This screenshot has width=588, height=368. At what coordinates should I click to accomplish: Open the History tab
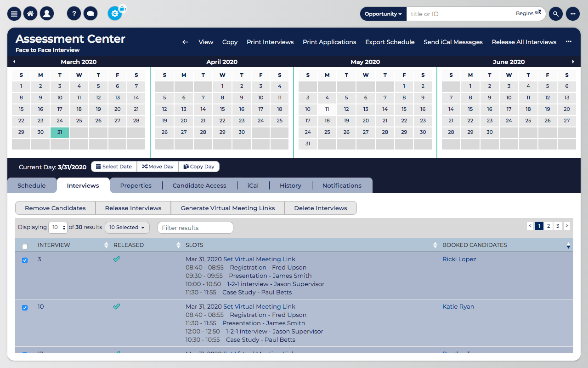[x=291, y=185]
